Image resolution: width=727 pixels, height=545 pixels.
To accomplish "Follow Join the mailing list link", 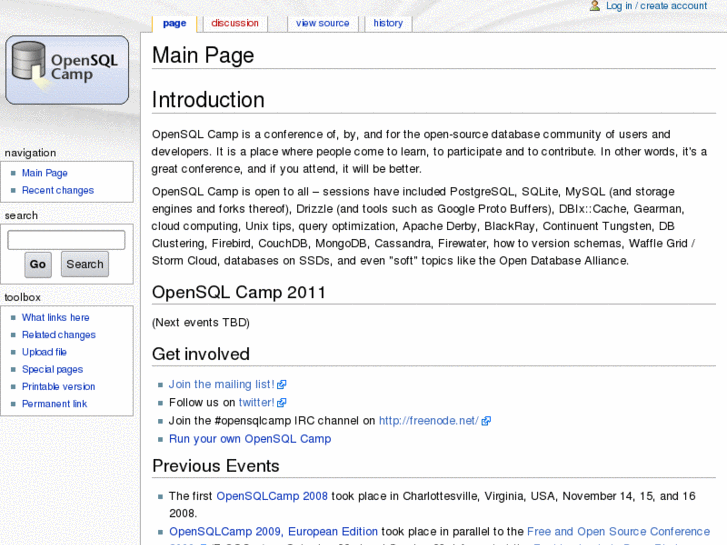I will [222, 385].
